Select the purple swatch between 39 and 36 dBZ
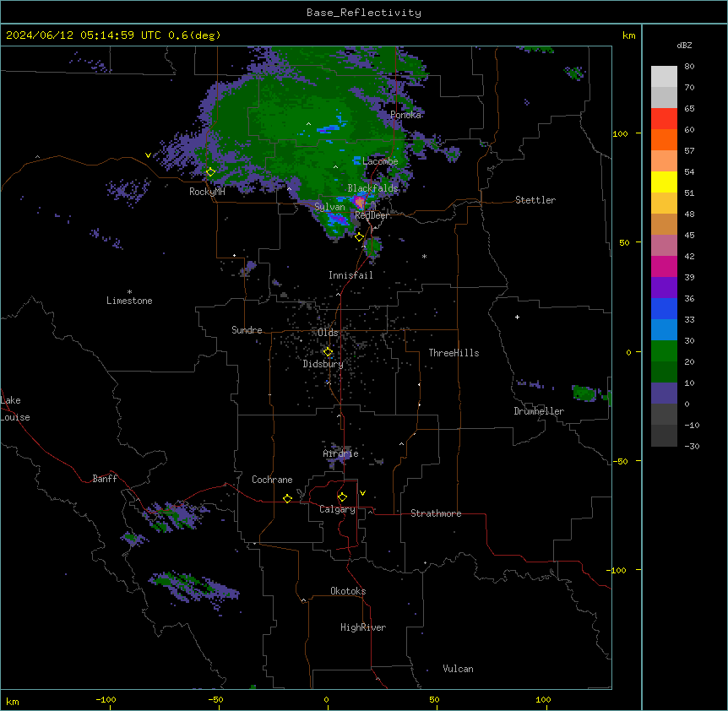The width and height of the screenshot is (728, 711). tap(664, 287)
